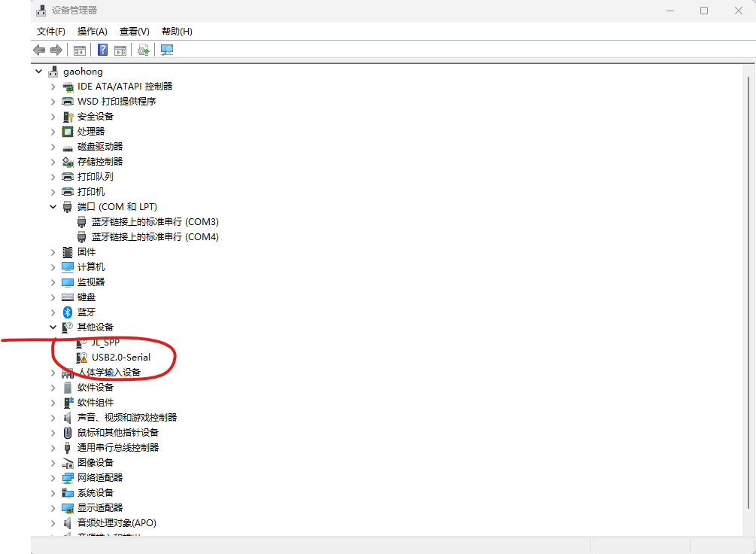
Task: Open the 查看(V) menu
Action: 133,31
